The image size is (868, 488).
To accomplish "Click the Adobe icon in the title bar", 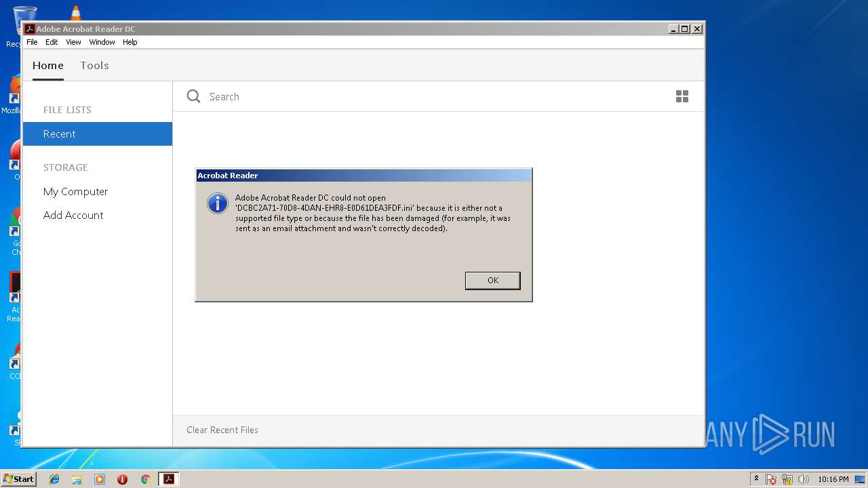I will (30, 29).
